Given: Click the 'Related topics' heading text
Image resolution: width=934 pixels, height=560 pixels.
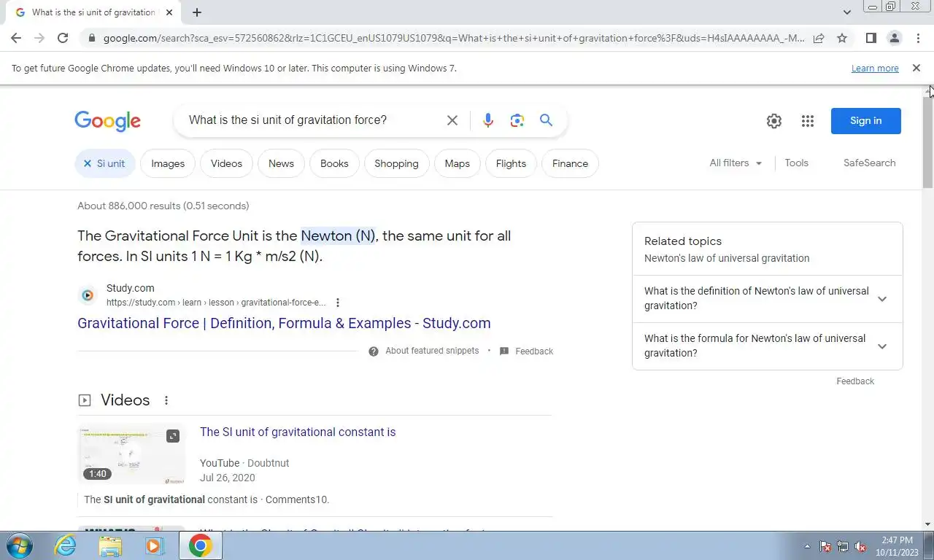Looking at the screenshot, I should (683, 241).
